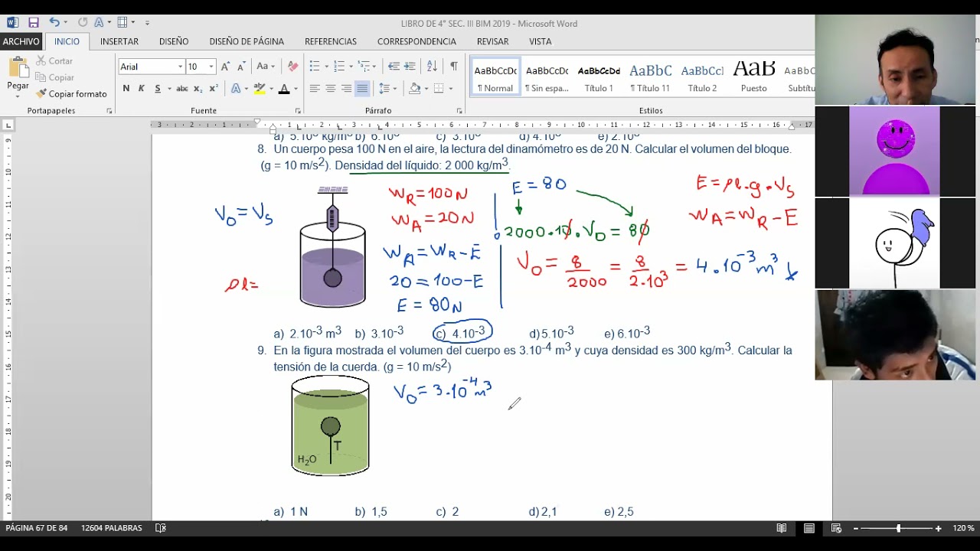
Task: Increase font size with the larger A
Action: click(225, 67)
